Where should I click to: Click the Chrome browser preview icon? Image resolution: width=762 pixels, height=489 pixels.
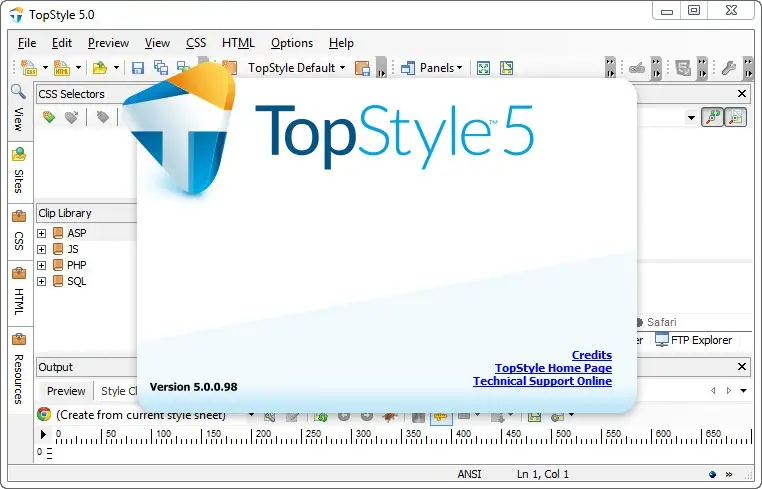coord(44,414)
